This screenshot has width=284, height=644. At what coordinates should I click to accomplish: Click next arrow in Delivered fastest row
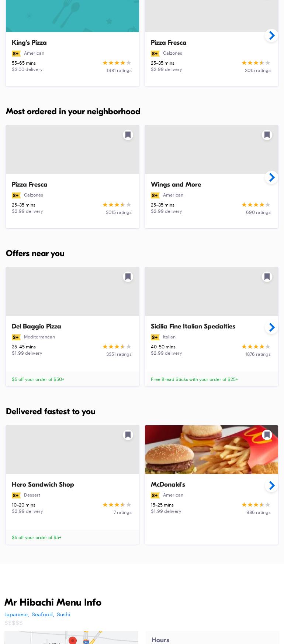pos(271,485)
